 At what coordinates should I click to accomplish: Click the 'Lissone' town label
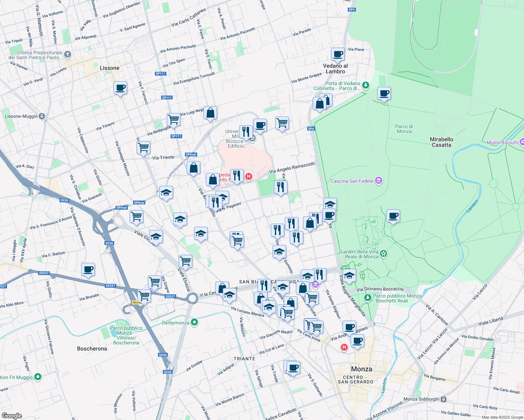click(110, 68)
